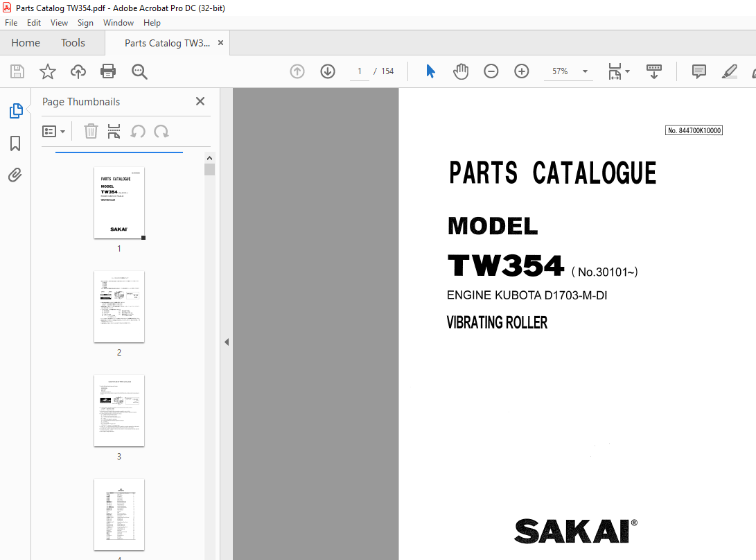Select page 3 thumbnail
The height and width of the screenshot is (560, 756).
pyautogui.click(x=119, y=410)
